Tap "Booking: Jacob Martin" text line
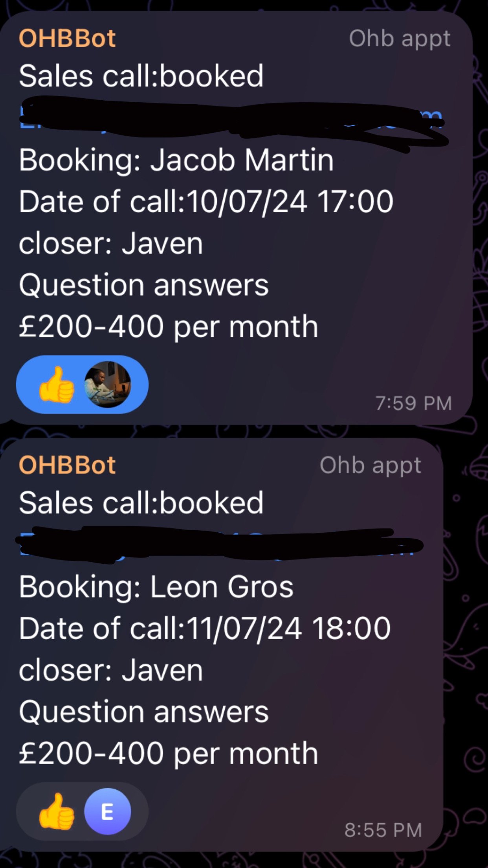This screenshot has height=868, width=488. click(x=176, y=160)
